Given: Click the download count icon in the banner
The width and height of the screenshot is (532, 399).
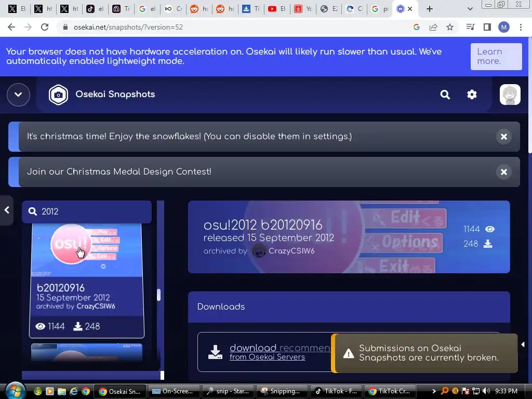Looking at the screenshot, I should pyautogui.click(x=488, y=244).
